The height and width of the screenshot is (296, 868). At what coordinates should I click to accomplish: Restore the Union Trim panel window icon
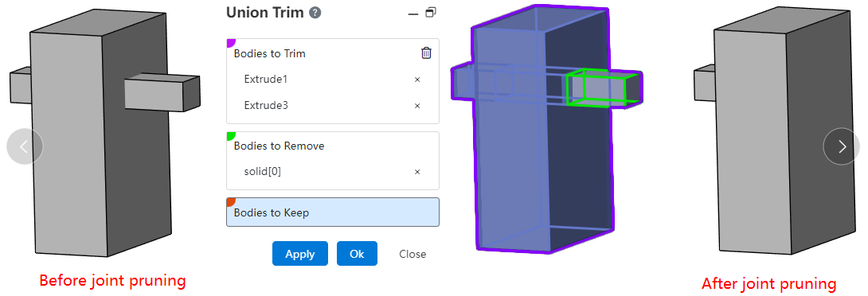click(431, 12)
